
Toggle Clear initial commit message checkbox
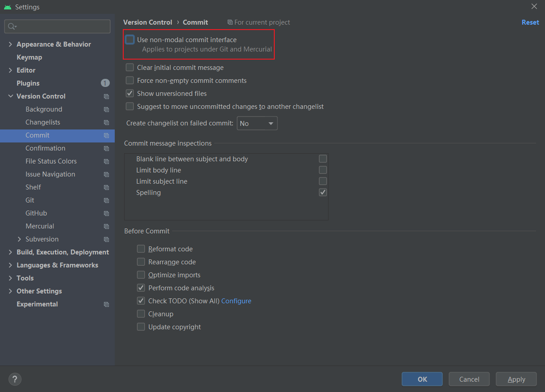pos(130,68)
